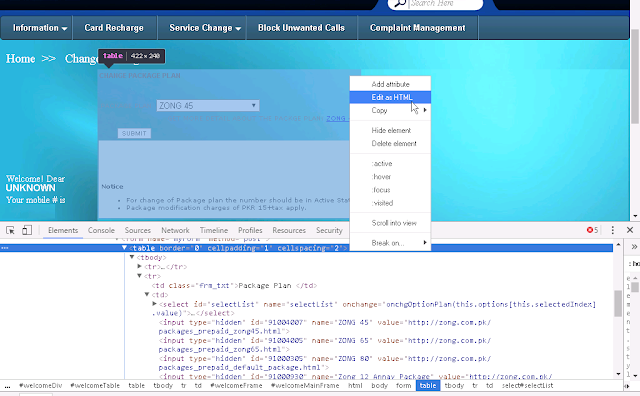
Task: Click the breadcrumb left overflow ellipsis
Action: [7, 386]
